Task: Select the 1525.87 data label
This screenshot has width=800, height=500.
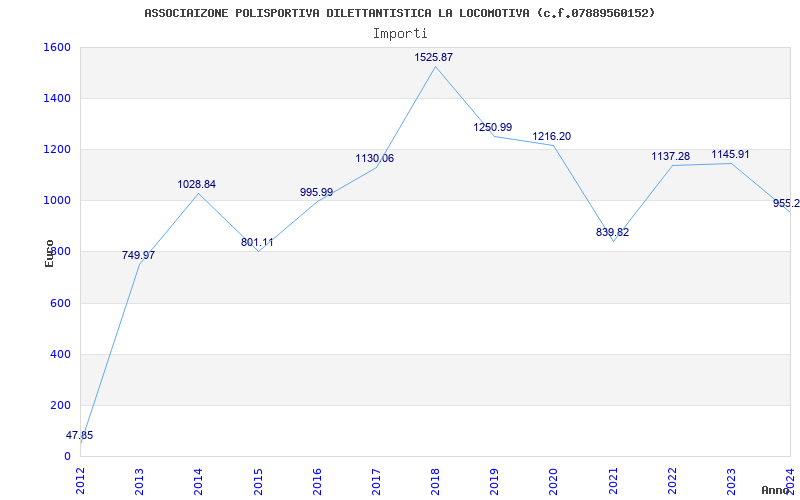Action: click(433, 57)
